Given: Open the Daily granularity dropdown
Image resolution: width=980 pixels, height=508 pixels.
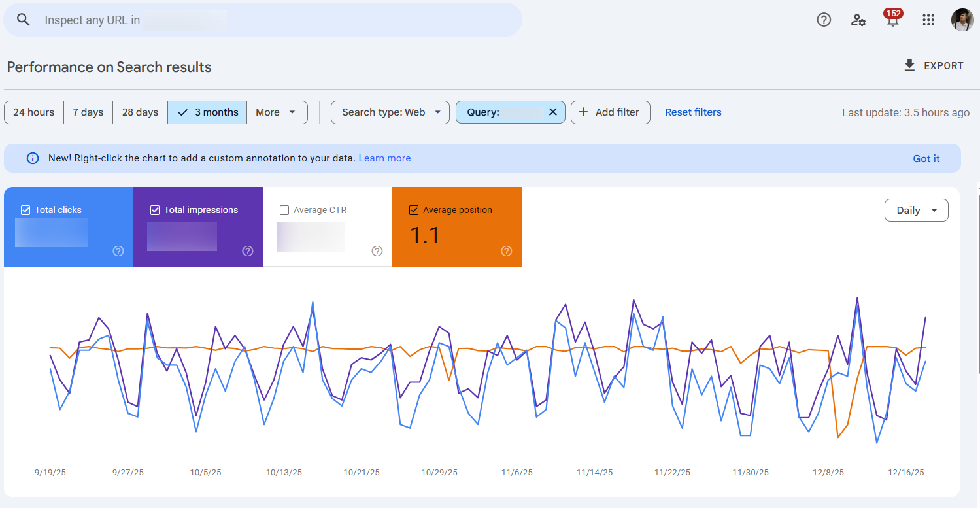Looking at the screenshot, I should click(x=916, y=210).
